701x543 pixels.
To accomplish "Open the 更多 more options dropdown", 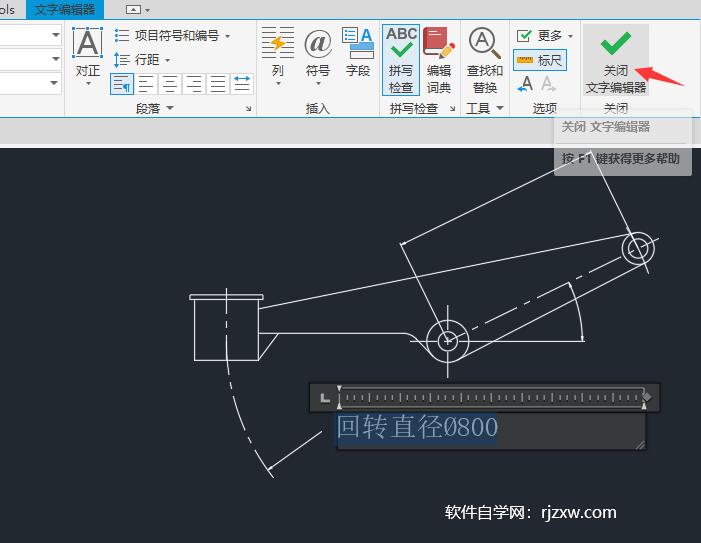I will [545, 35].
